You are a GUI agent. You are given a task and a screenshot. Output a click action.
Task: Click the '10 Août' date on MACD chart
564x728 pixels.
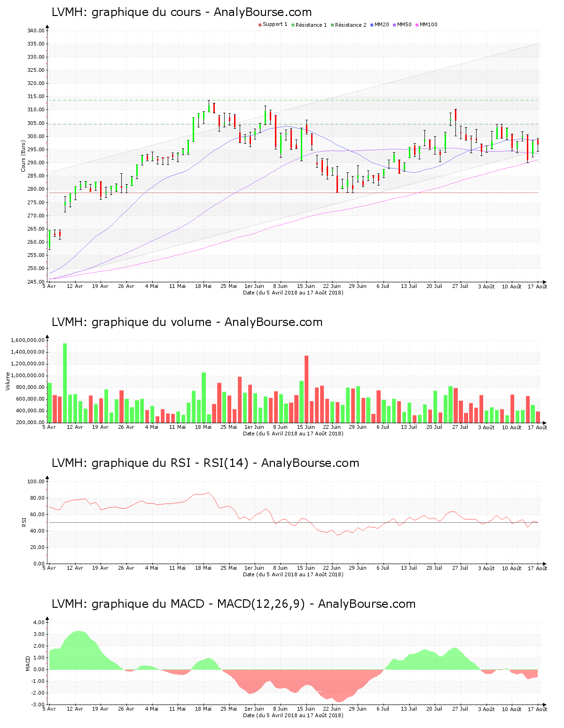point(511,709)
